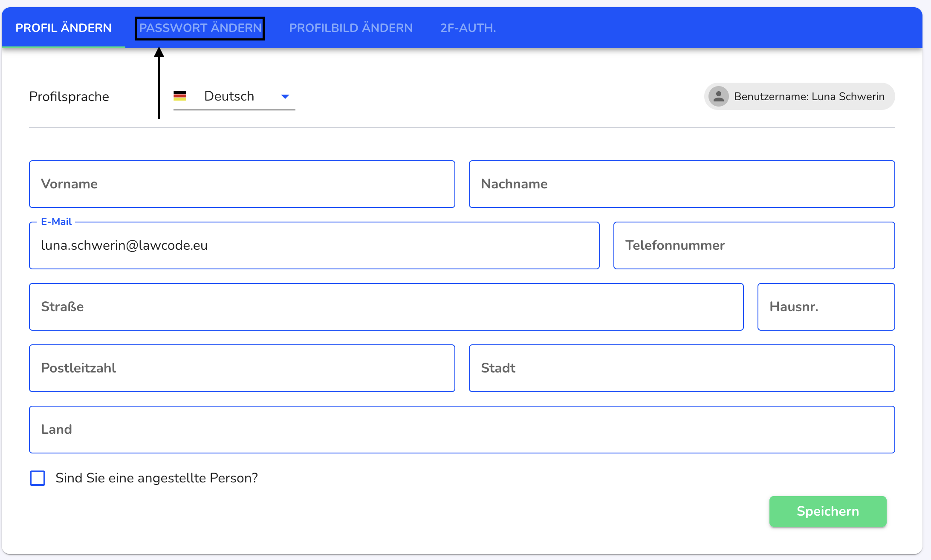Viewport: 931px width, 560px height.
Task: Switch to the Profil ändern tab
Action: point(64,28)
